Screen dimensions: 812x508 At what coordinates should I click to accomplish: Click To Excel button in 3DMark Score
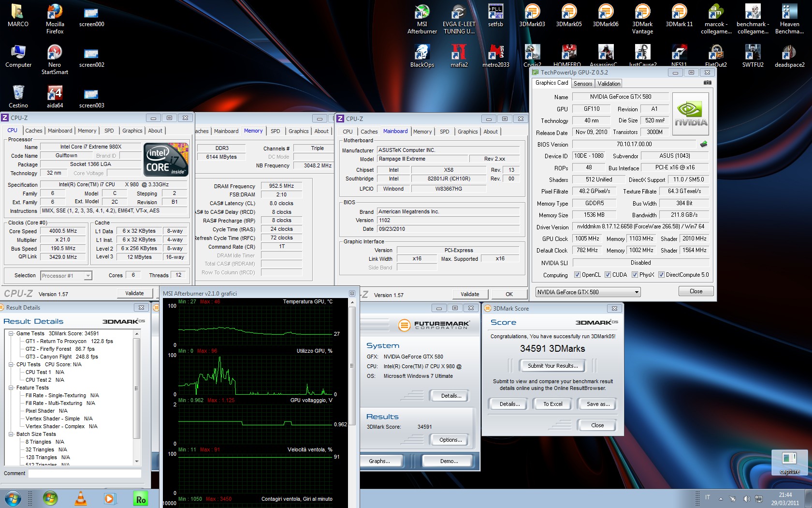click(x=553, y=404)
